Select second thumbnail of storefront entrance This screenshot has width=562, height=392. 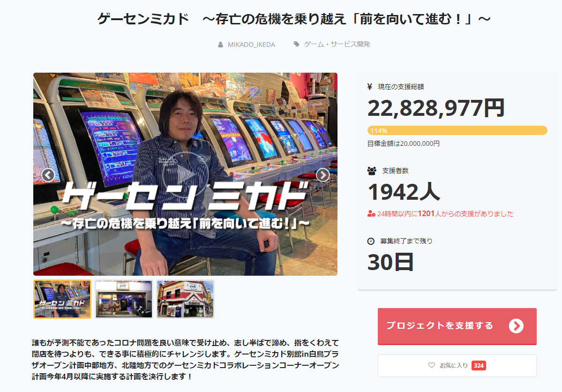(124, 299)
